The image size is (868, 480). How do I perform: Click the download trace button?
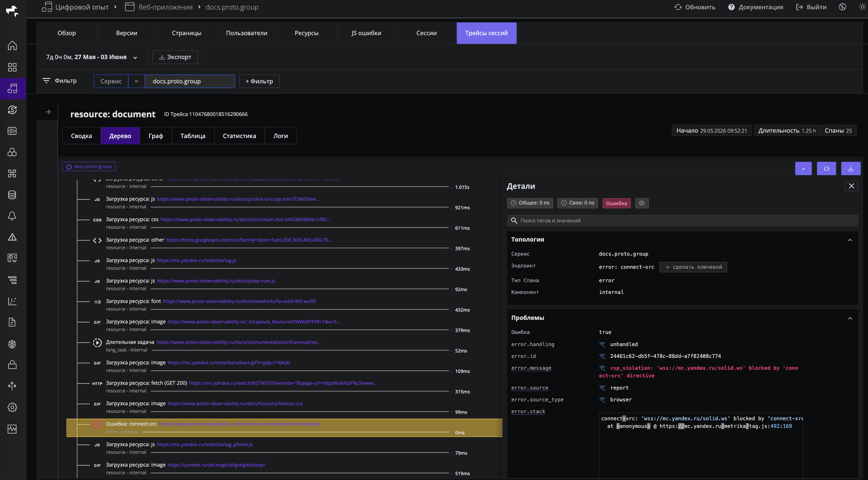(850, 168)
